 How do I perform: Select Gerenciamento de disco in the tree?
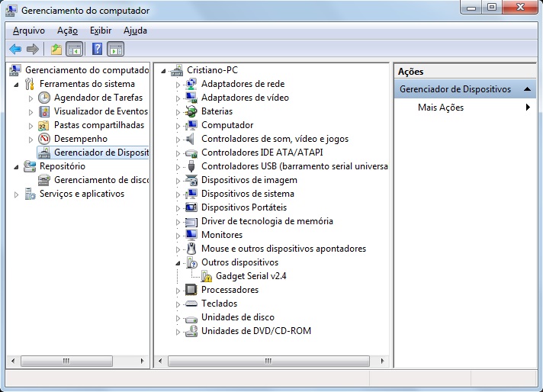101,180
